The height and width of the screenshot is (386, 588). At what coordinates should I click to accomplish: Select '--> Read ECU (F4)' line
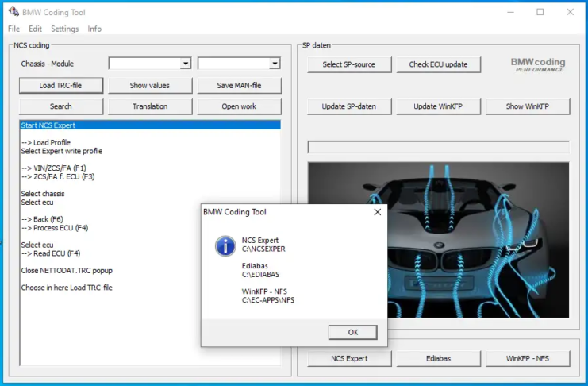point(51,253)
